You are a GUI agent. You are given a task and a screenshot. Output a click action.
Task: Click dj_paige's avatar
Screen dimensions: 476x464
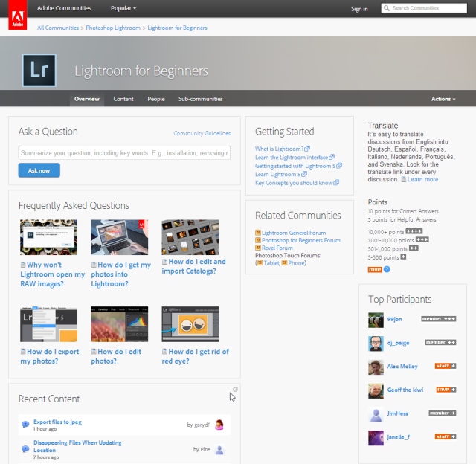tap(376, 344)
